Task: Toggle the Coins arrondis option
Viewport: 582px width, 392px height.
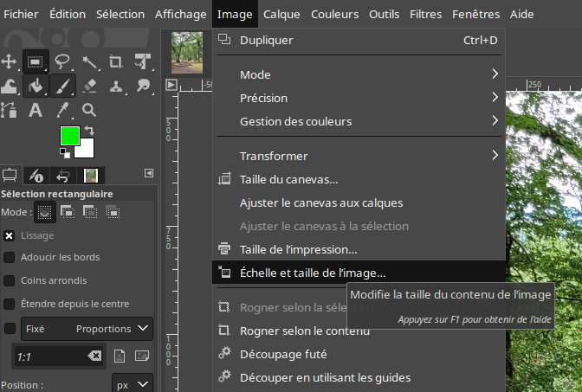Action: (x=10, y=280)
